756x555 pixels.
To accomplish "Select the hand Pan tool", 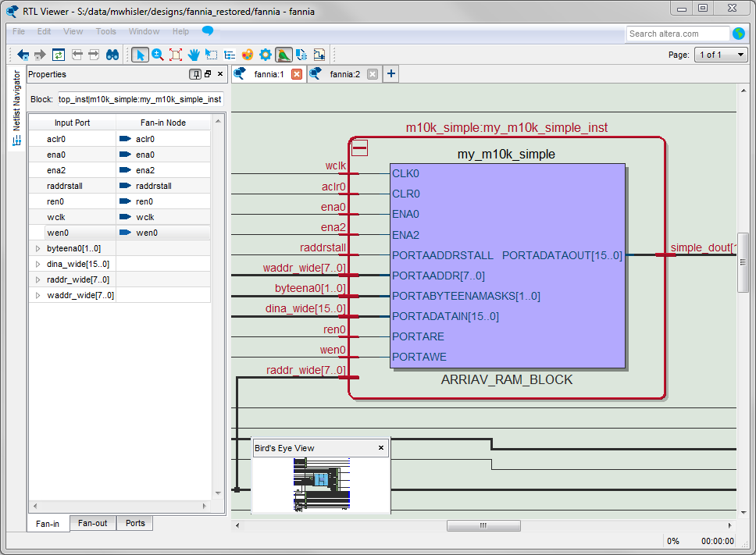I will 193,55.
